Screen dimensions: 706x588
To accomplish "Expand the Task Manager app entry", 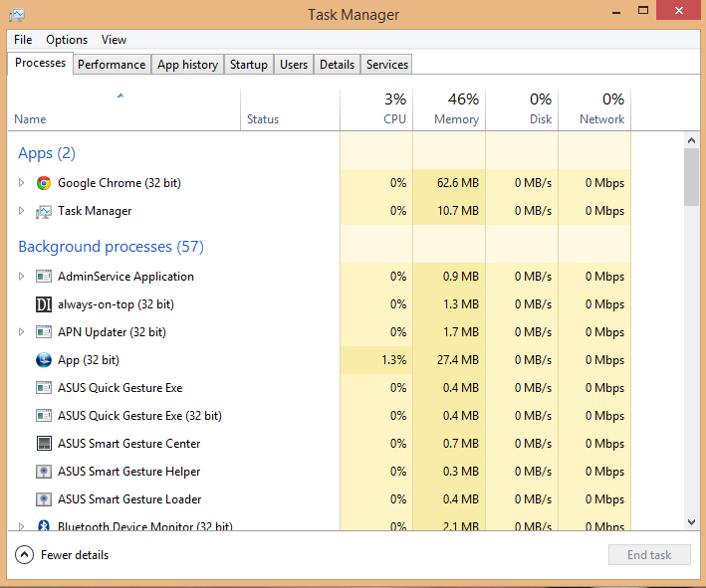I will (x=21, y=211).
